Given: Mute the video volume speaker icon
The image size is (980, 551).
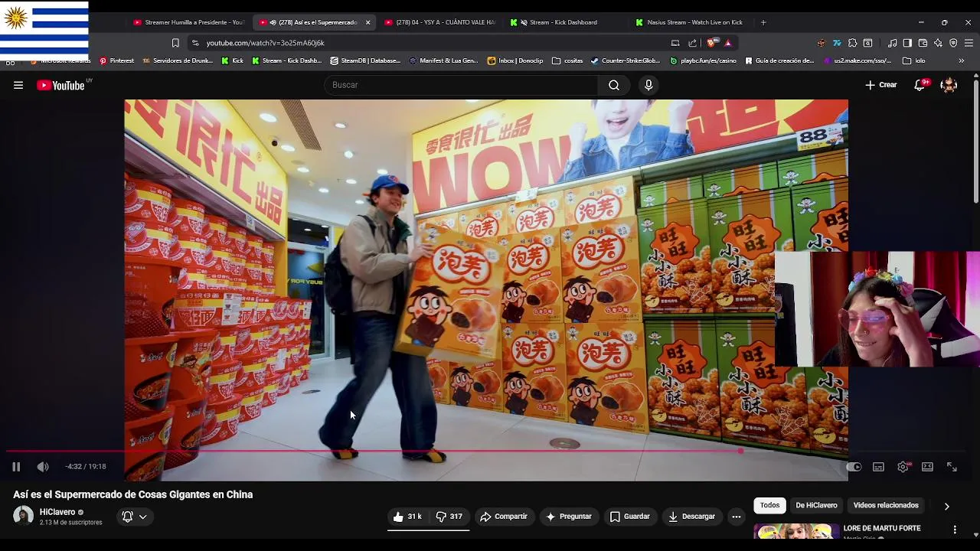Looking at the screenshot, I should pyautogui.click(x=43, y=467).
